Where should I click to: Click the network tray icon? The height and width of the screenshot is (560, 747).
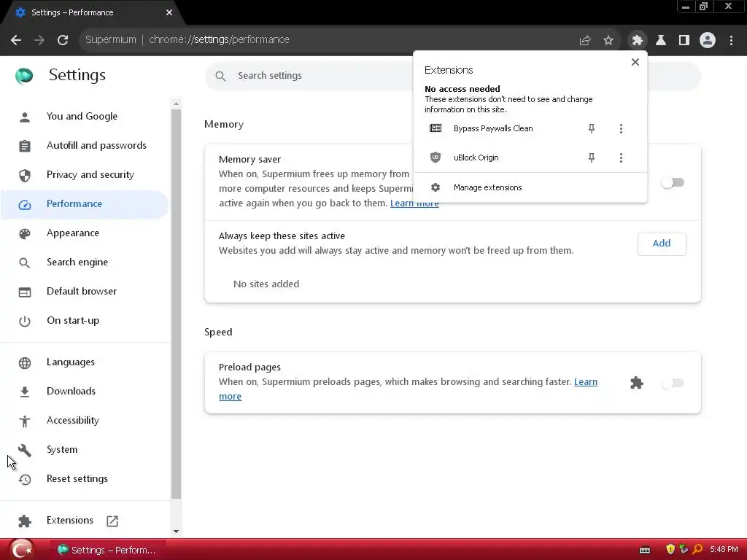[684, 550]
